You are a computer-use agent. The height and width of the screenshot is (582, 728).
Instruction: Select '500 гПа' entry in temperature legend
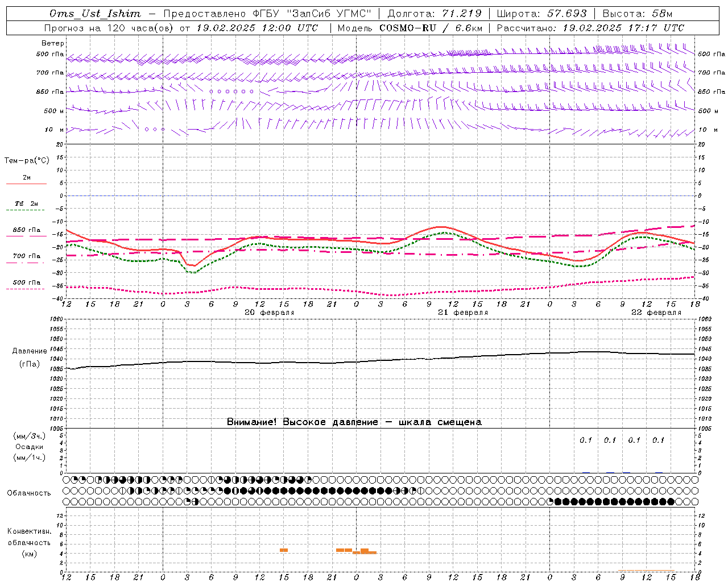[x=26, y=282]
